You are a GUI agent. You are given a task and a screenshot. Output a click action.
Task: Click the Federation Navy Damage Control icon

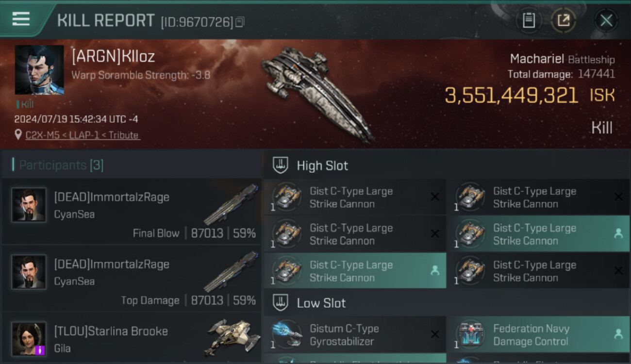[470, 335]
